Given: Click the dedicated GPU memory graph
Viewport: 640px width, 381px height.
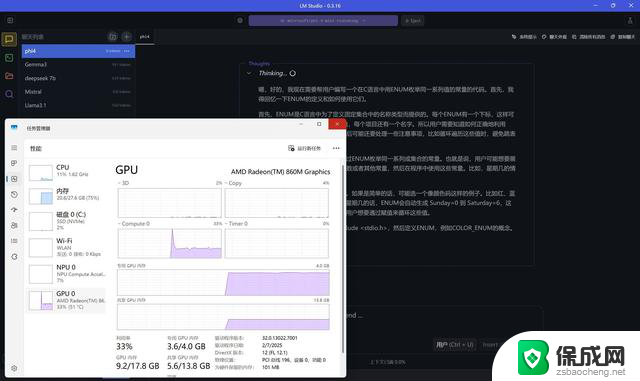Looking at the screenshot, I should pos(223,283).
